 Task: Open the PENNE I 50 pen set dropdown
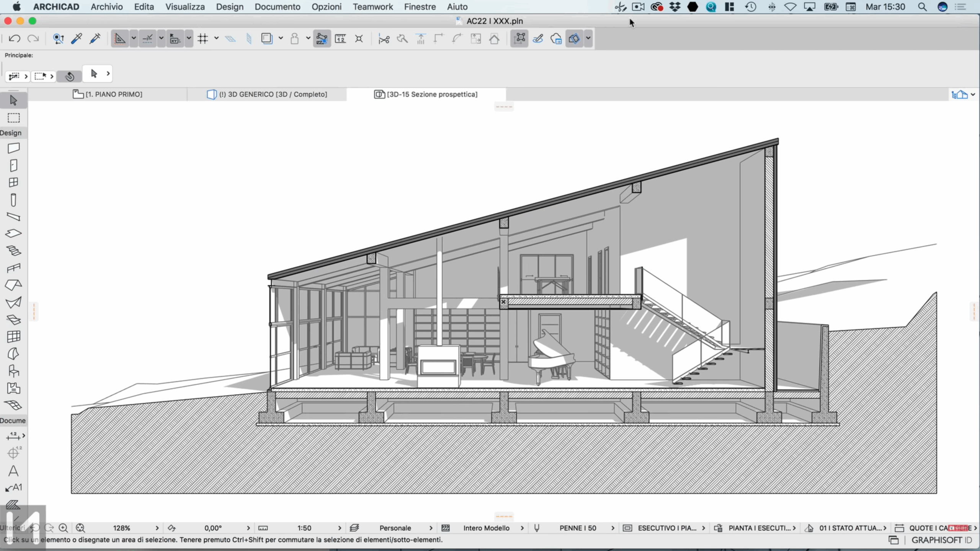612,528
